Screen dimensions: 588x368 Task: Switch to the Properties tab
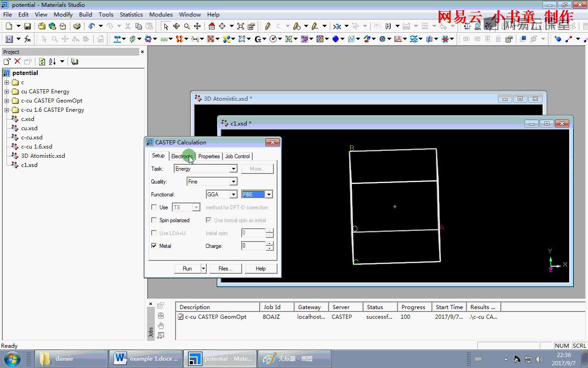click(x=209, y=156)
